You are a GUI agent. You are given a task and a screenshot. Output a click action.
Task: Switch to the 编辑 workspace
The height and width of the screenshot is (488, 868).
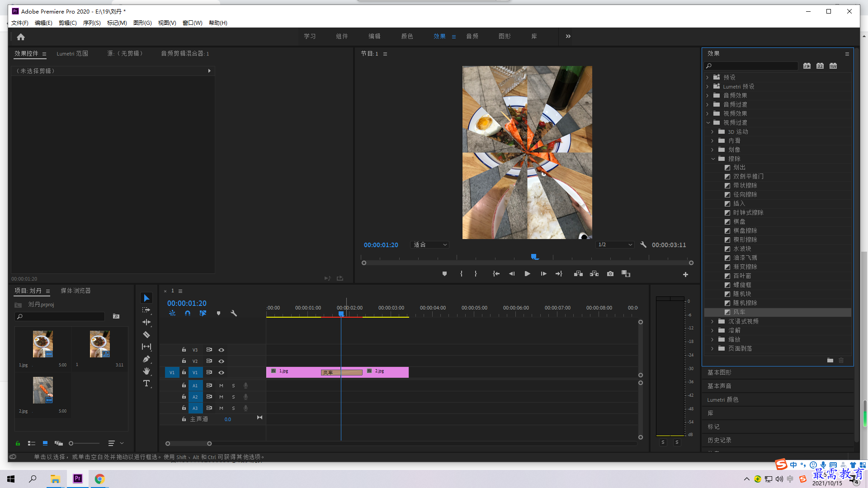pyautogui.click(x=374, y=36)
